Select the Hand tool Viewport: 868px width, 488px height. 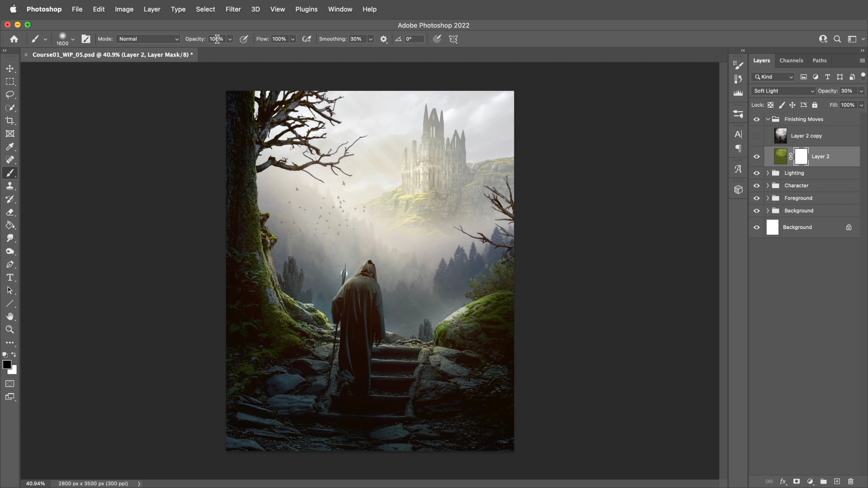[10, 317]
